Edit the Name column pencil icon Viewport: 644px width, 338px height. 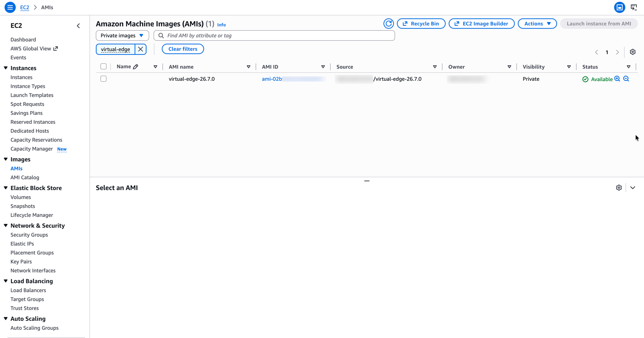pos(136,67)
